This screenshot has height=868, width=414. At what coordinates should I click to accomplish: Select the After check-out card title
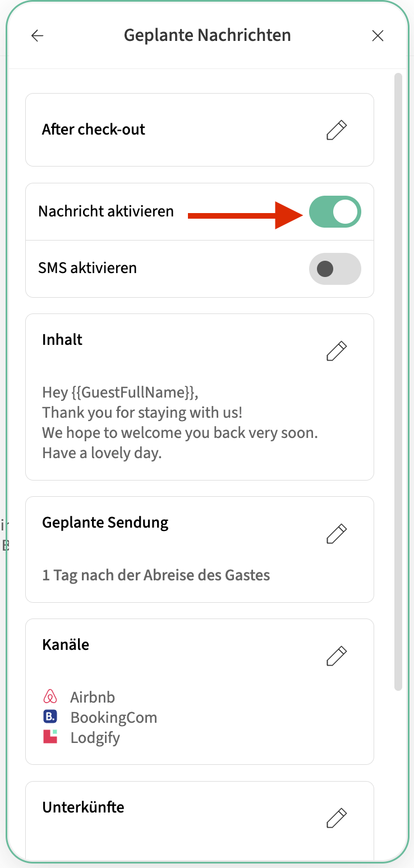tap(94, 130)
